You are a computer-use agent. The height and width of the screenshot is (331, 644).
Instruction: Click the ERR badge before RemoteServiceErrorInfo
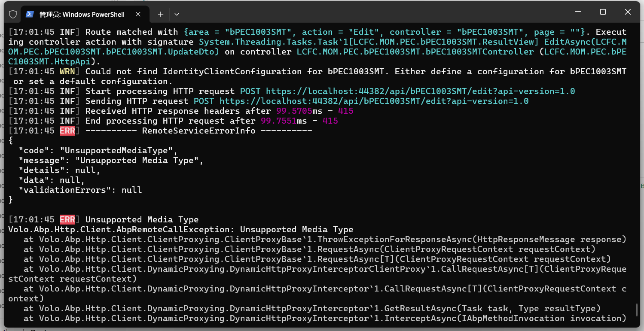[67, 131]
